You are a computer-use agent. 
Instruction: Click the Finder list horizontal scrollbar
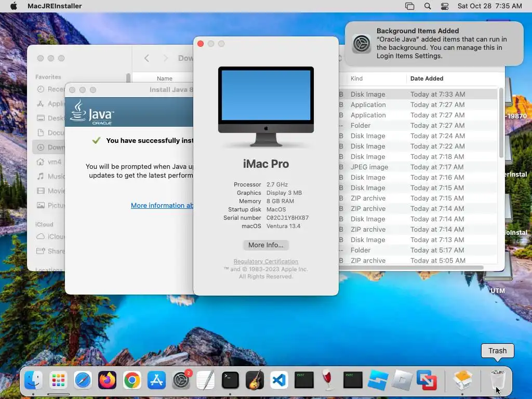[411, 268]
